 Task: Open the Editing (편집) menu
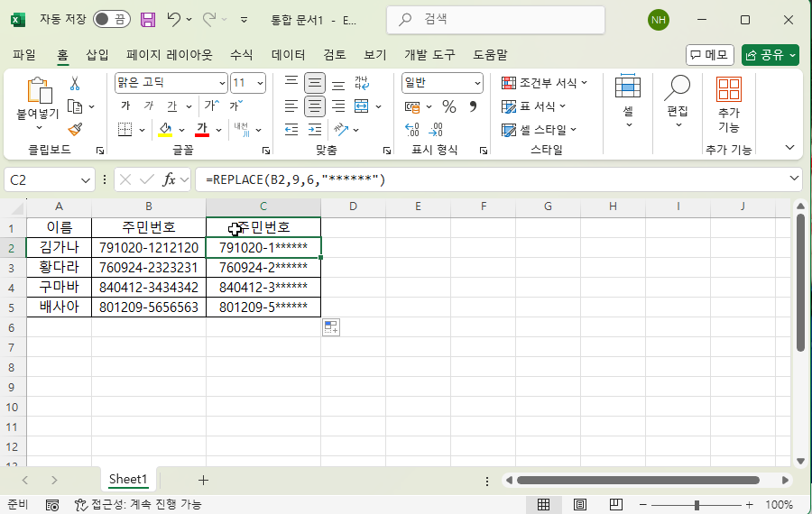tap(678, 102)
